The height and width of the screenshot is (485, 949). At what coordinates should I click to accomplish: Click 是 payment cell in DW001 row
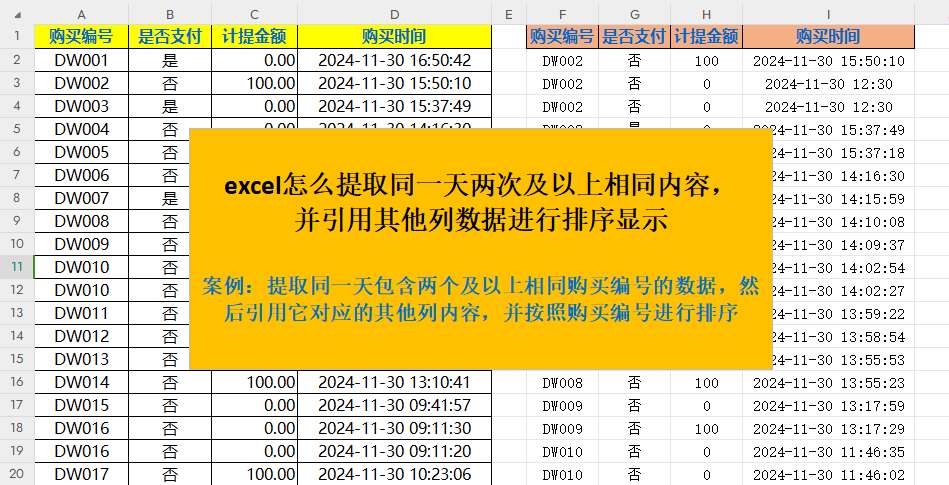coord(170,60)
